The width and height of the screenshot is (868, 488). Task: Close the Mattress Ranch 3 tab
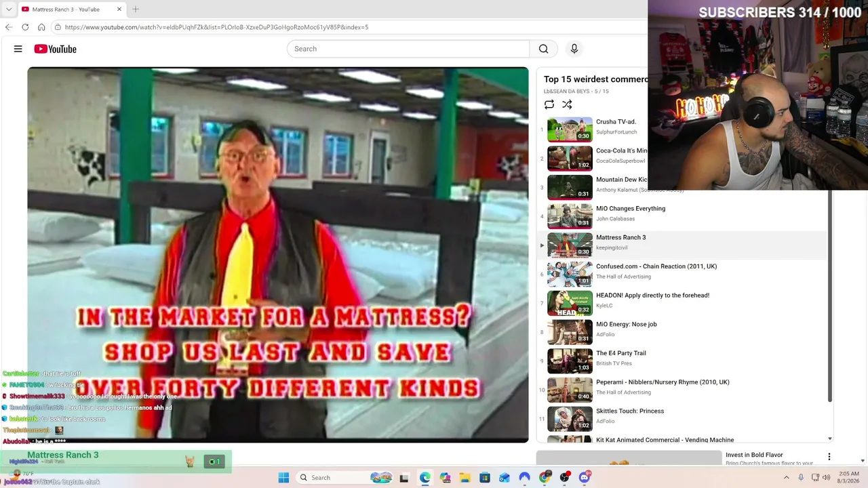(x=119, y=9)
